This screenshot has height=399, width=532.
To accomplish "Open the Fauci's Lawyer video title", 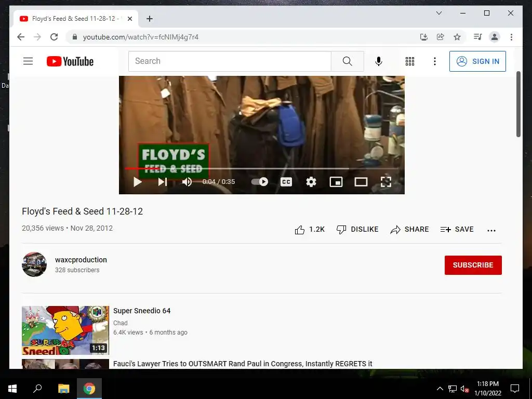I will click(x=243, y=364).
